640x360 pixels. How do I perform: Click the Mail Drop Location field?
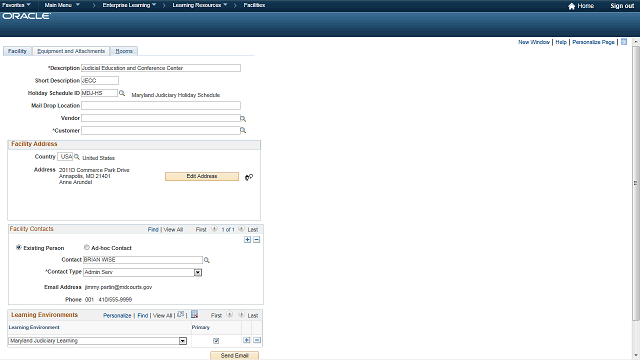(161, 106)
